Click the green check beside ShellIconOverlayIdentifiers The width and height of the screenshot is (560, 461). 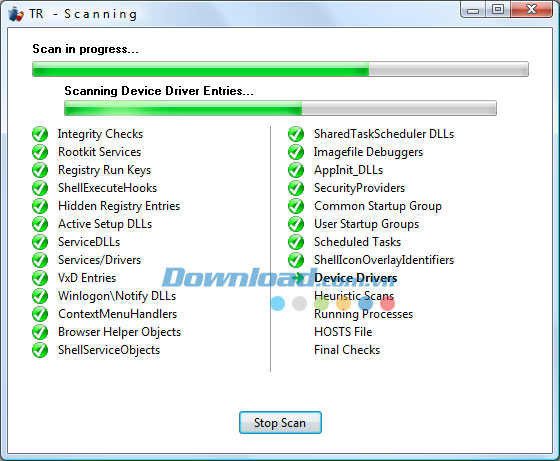(x=296, y=260)
